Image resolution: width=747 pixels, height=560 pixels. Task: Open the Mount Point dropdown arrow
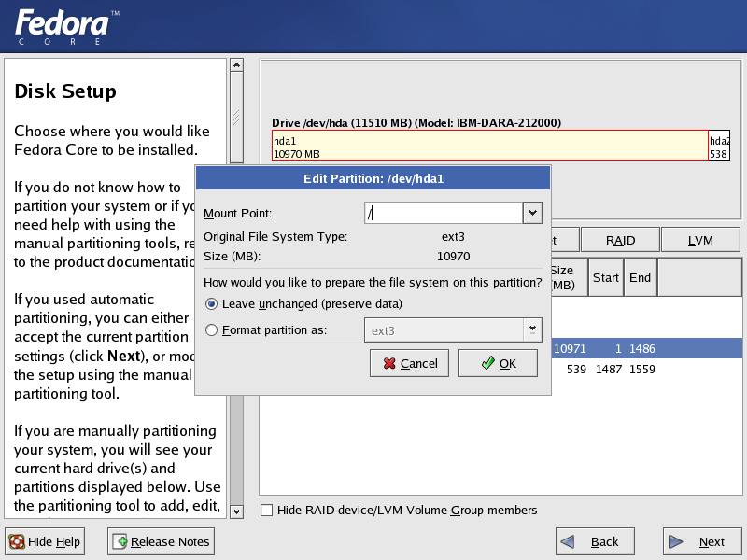(532, 213)
